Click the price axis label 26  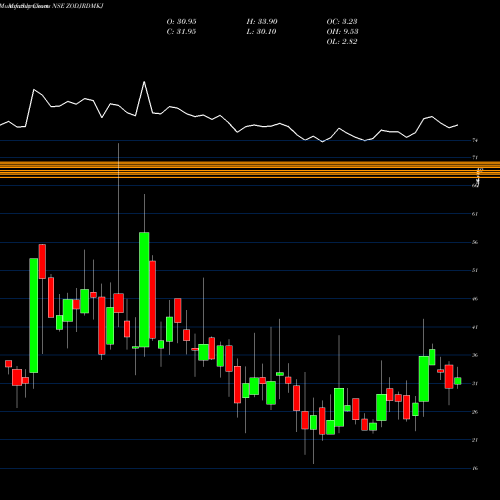point(475,412)
